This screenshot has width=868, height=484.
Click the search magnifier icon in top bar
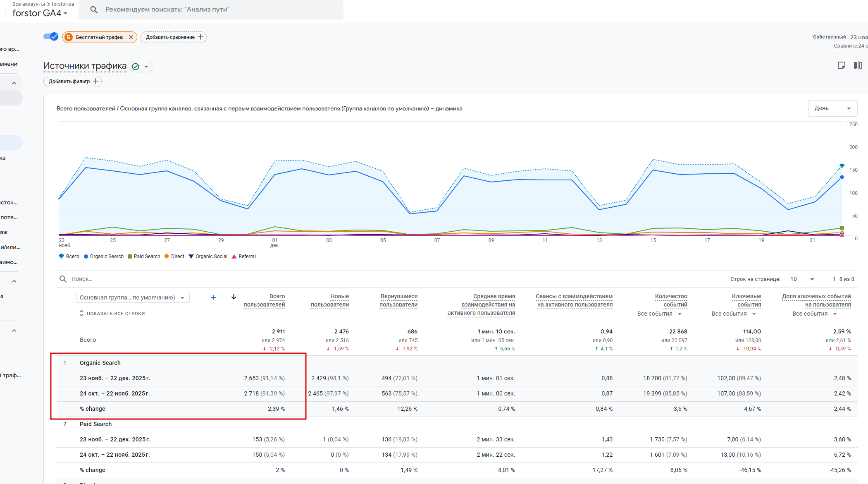pos(94,10)
